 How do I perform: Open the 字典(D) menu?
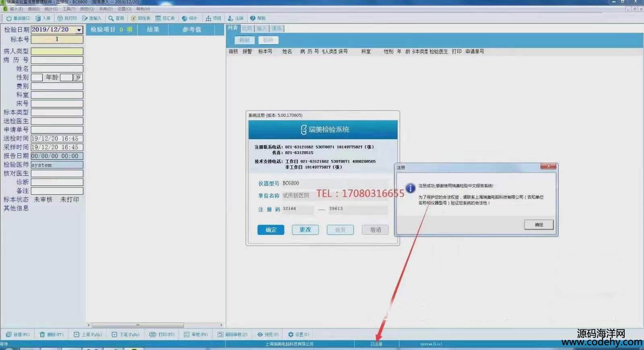point(106,9)
